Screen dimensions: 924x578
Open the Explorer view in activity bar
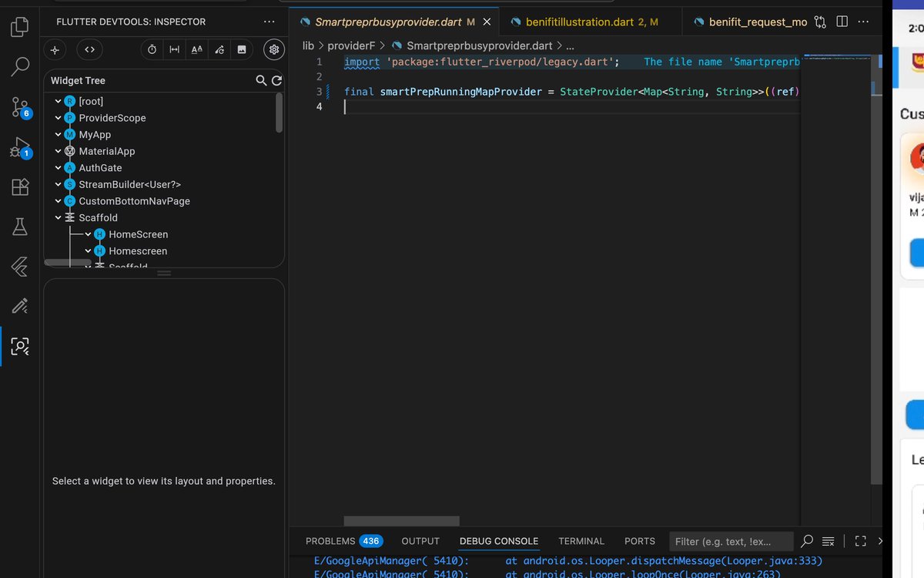click(x=20, y=28)
